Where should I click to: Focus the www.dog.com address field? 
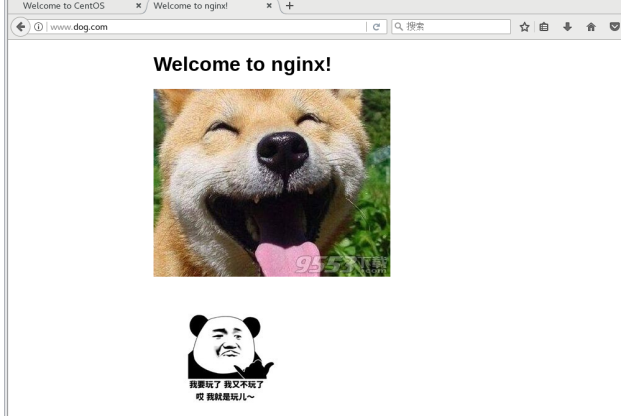click(206, 27)
